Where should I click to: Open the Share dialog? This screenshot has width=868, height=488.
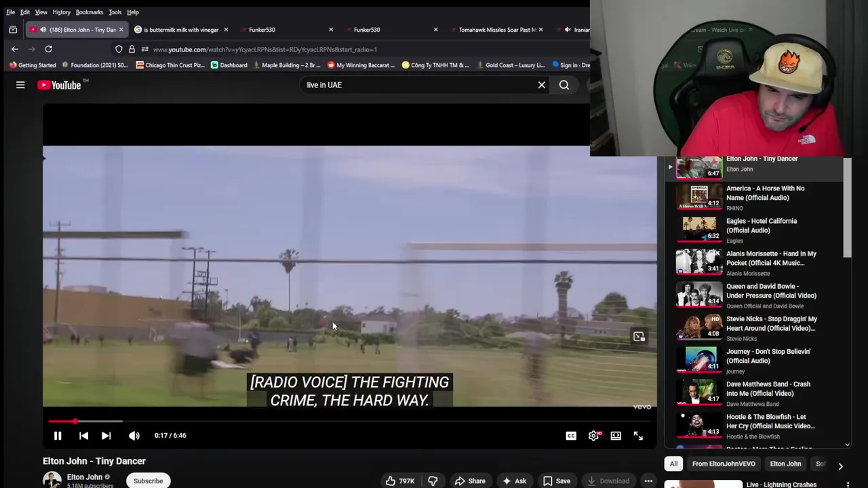click(x=470, y=481)
